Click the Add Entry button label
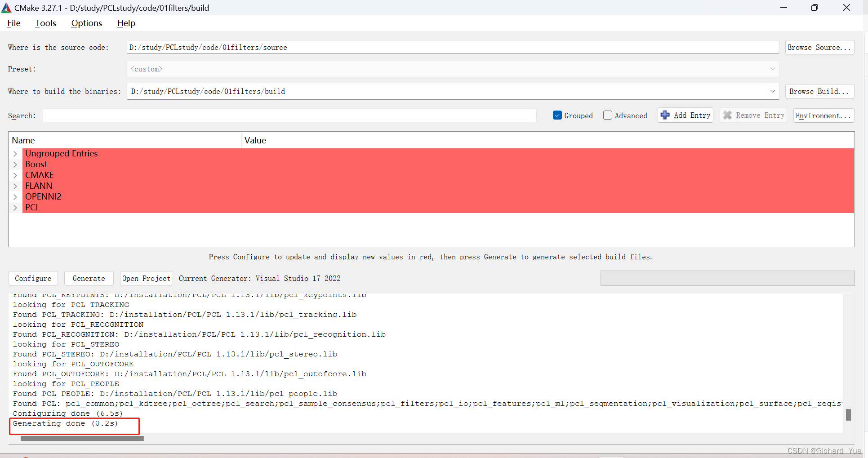The height and width of the screenshot is (458, 868). 692,116
